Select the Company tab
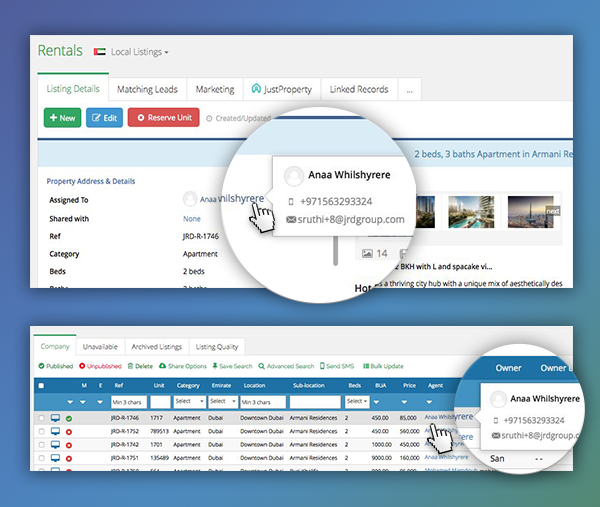 click(x=55, y=347)
